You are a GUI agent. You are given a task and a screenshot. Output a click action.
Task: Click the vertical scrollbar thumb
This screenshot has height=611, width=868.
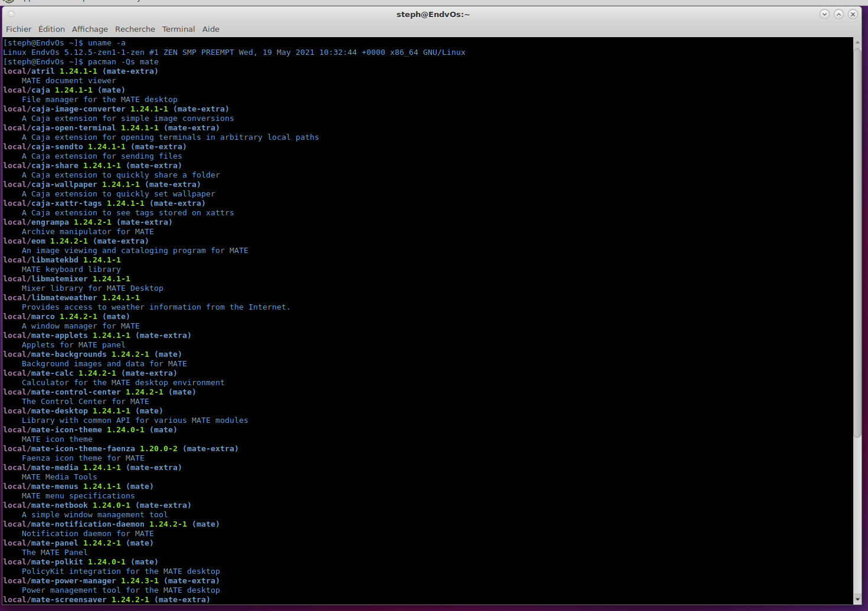click(857, 243)
